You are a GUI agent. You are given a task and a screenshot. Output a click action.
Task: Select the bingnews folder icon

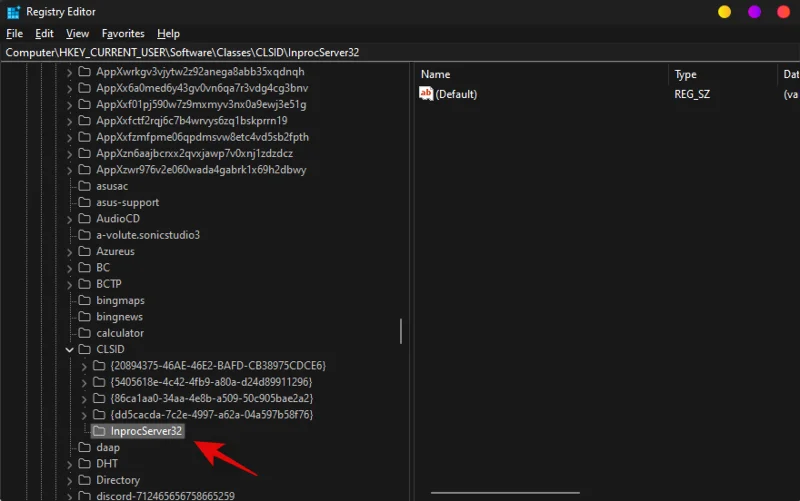[x=84, y=316]
